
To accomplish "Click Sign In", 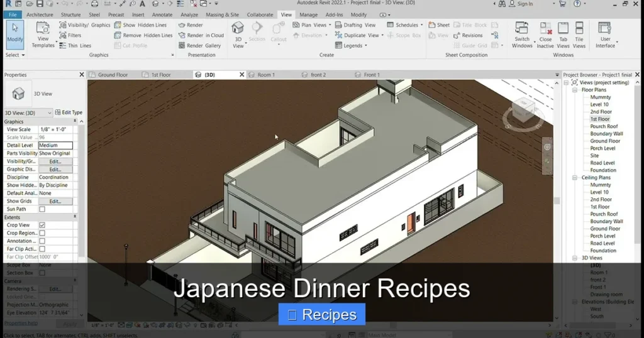I will pyautogui.click(x=521, y=4).
